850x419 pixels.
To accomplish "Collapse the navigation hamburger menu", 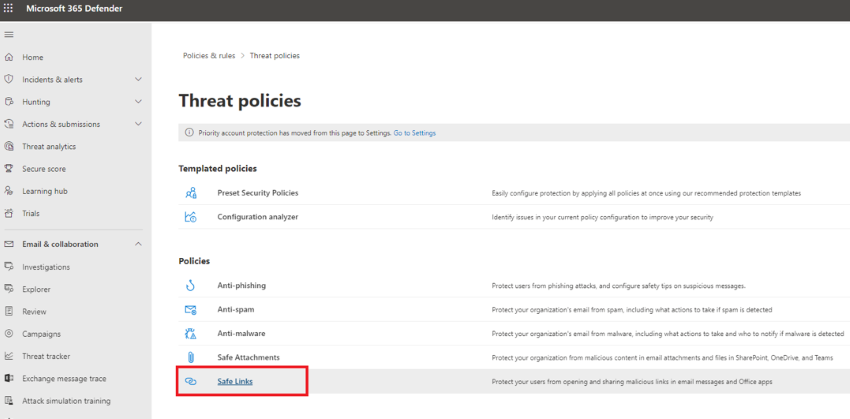I will click(x=9, y=35).
